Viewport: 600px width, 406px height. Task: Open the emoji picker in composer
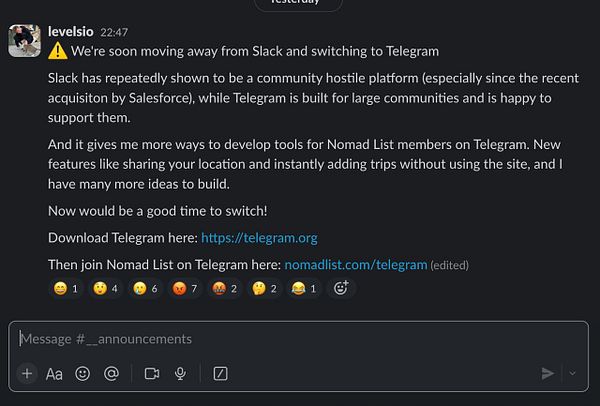(x=83, y=374)
